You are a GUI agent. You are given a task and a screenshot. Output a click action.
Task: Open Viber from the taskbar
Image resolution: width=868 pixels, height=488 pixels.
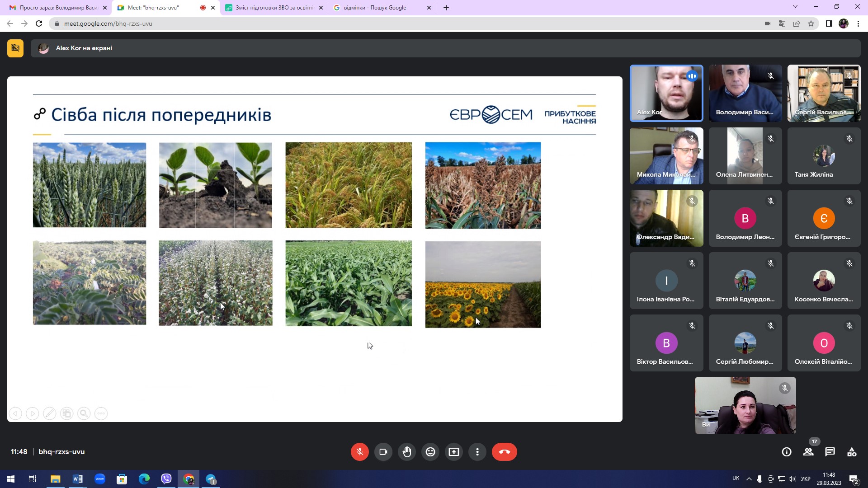tap(166, 479)
